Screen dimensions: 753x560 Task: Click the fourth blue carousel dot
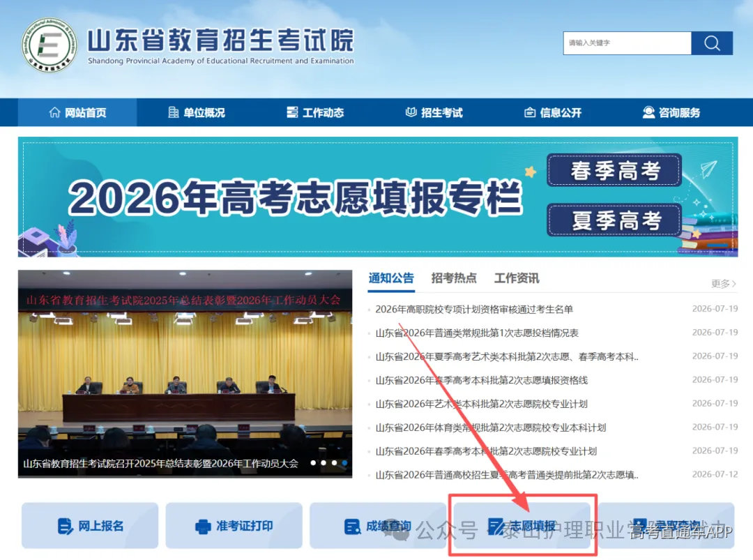click(x=345, y=463)
